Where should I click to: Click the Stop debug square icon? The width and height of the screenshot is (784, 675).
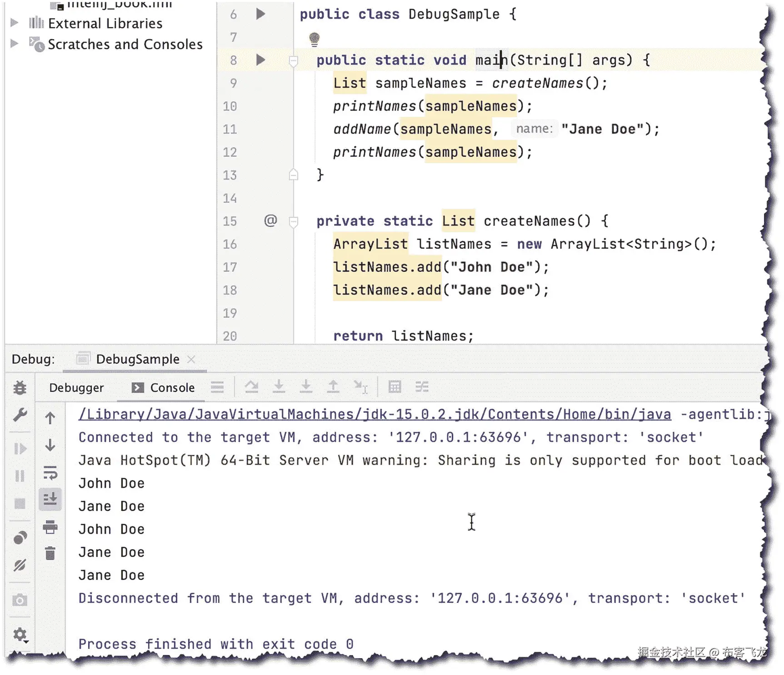[20, 504]
